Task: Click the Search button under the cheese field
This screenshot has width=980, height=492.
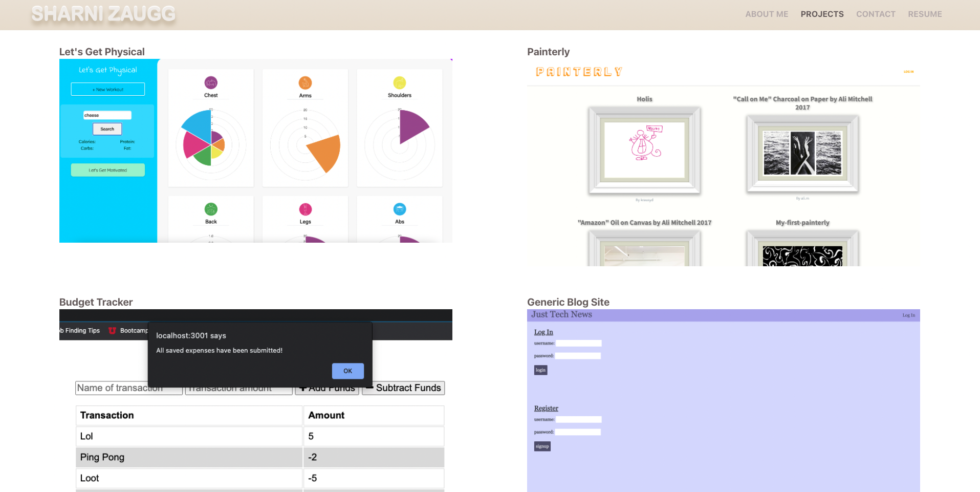Action: [x=107, y=129]
